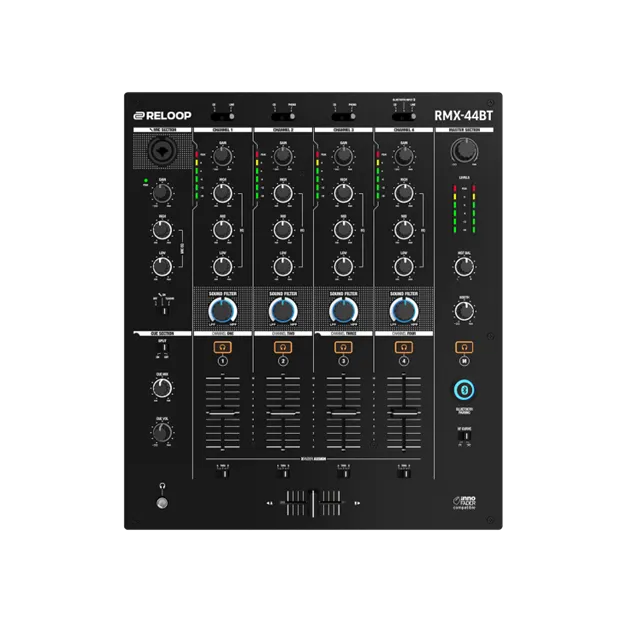
Task: Click the Channel 2 headphone cue button
Action: coord(283,347)
